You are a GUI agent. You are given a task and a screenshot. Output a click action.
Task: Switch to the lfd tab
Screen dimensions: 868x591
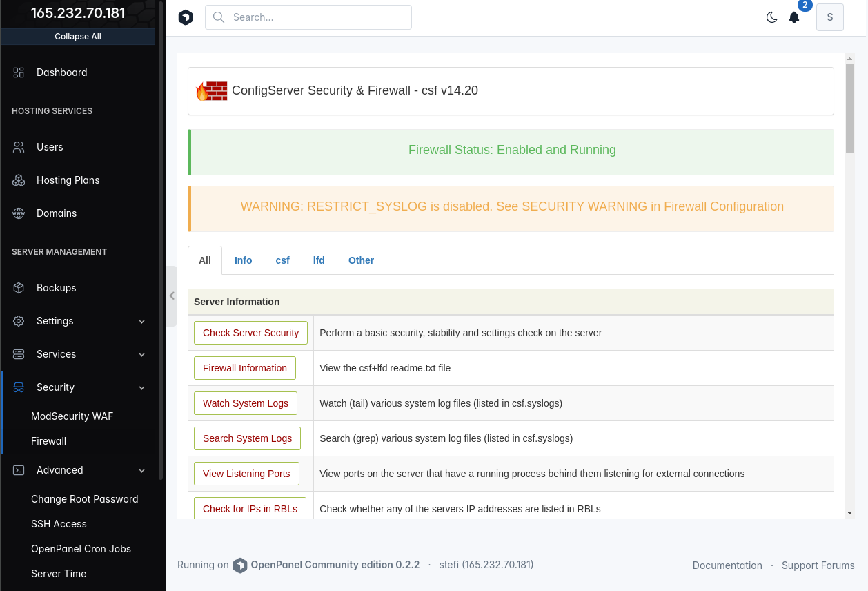coord(319,260)
